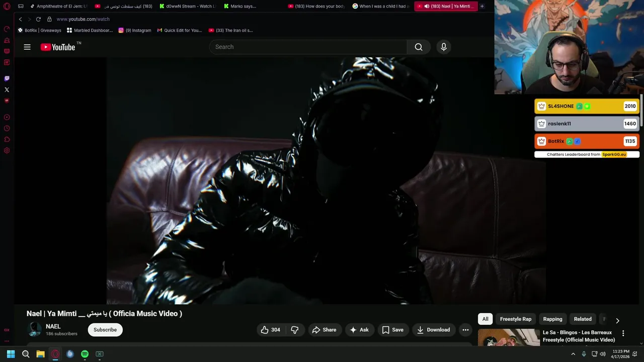The height and width of the screenshot is (362, 644).
Task: Open the NAEL channel name link
Action: 53,326
